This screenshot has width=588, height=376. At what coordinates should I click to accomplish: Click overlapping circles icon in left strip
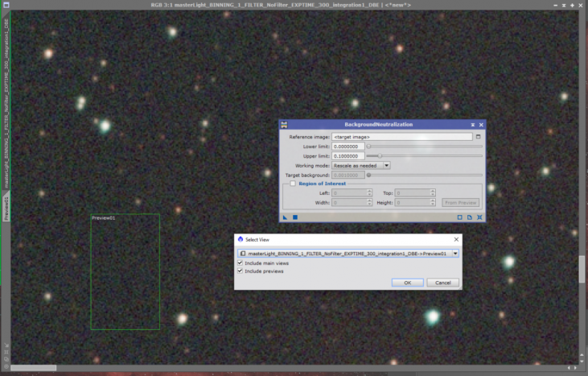6,359
